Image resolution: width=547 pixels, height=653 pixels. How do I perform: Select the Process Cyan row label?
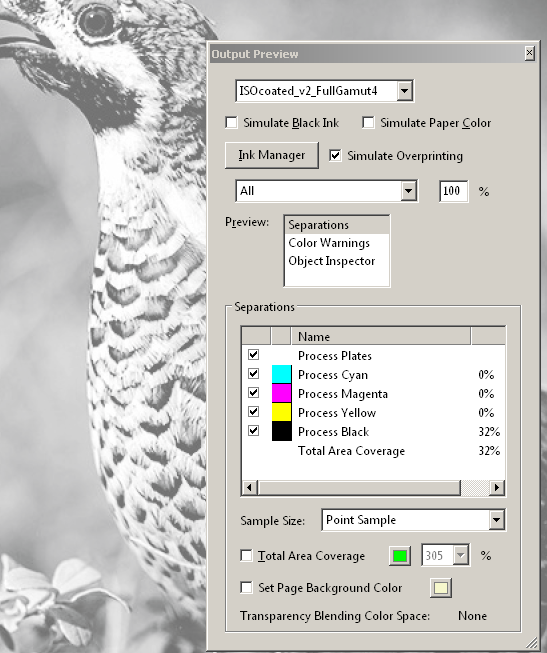333,375
